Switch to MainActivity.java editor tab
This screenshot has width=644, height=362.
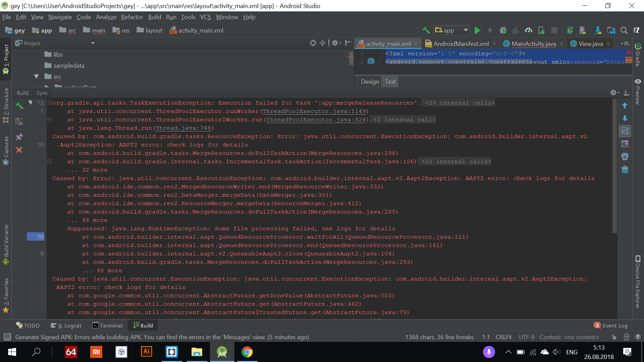click(x=533, y=44)
